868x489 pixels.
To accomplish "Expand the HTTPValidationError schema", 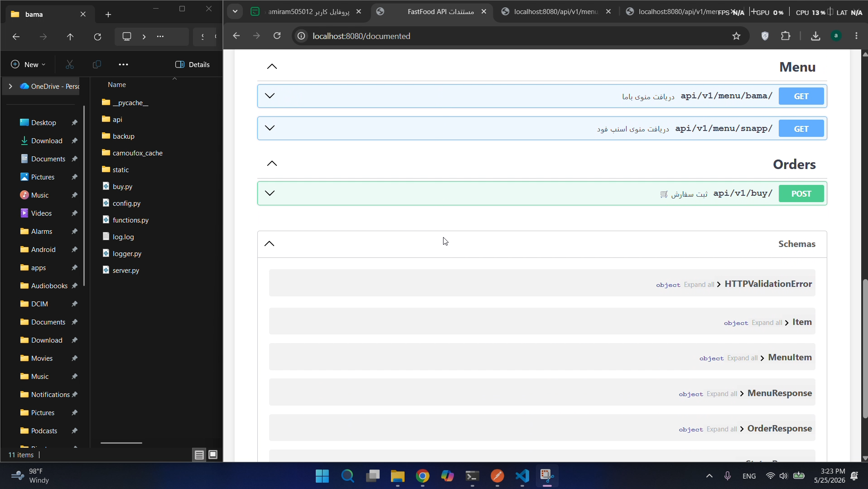I will [x=719, y=285].
